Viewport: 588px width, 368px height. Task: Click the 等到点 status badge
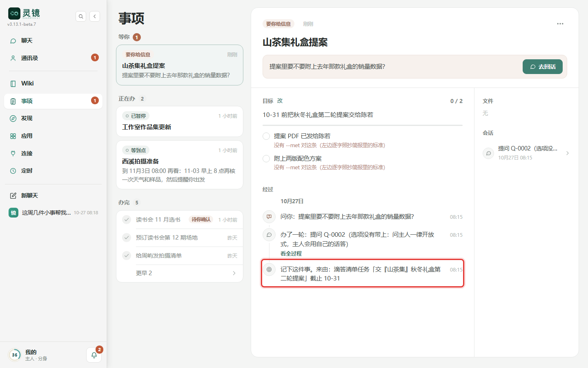click(x=136, y=150)
